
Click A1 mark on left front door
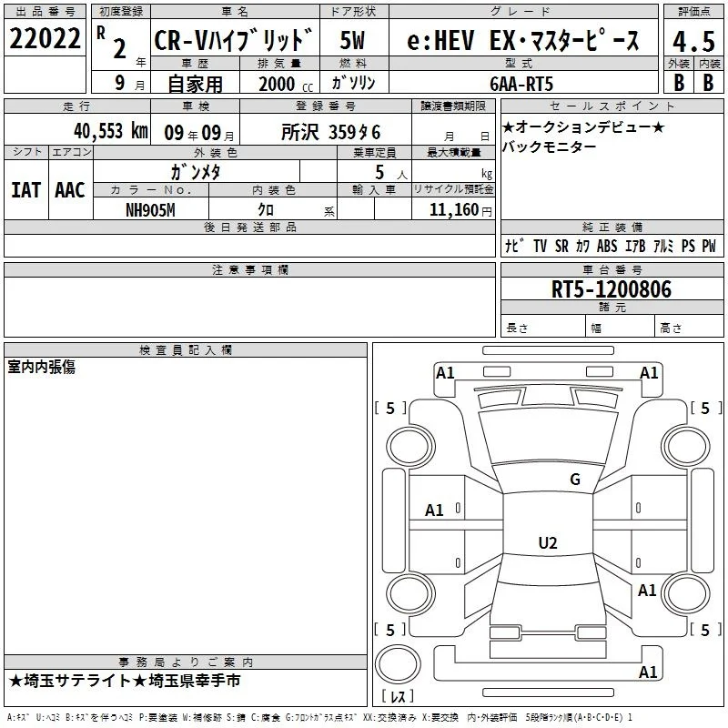(434, 511)
